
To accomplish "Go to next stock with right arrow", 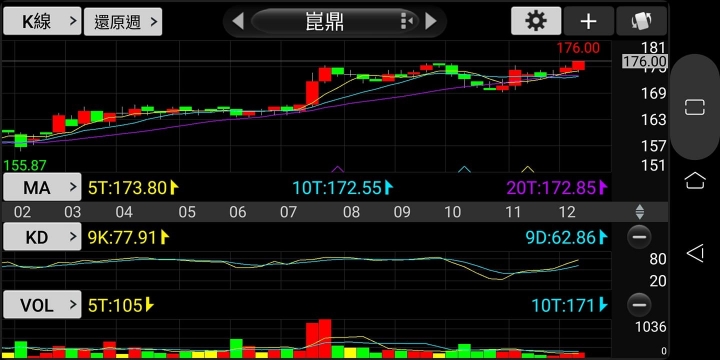I will (x=431, y=21).
